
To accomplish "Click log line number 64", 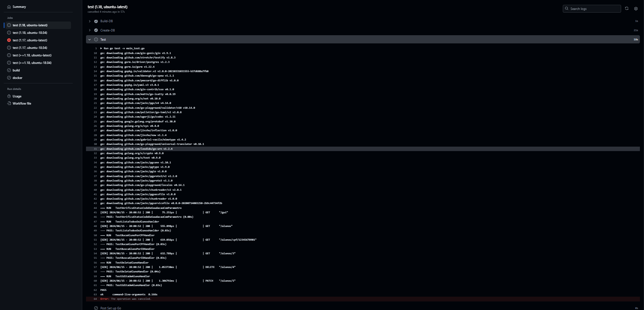I will click(95, 299).
